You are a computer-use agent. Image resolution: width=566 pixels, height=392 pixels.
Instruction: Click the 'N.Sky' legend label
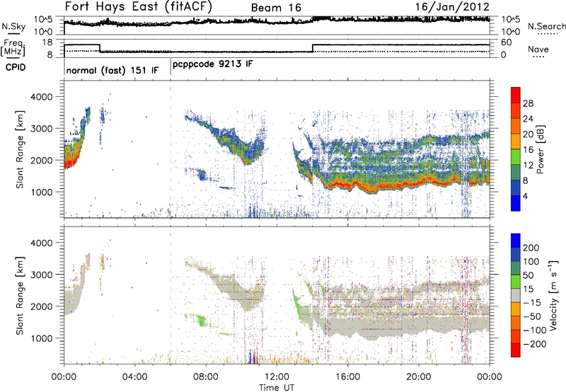[x=13, y=26]
